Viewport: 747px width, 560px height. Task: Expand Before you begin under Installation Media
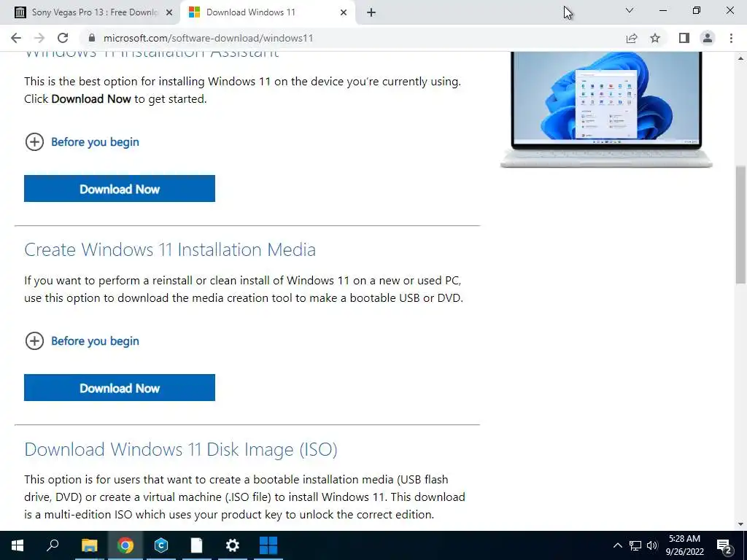(82, 341)
